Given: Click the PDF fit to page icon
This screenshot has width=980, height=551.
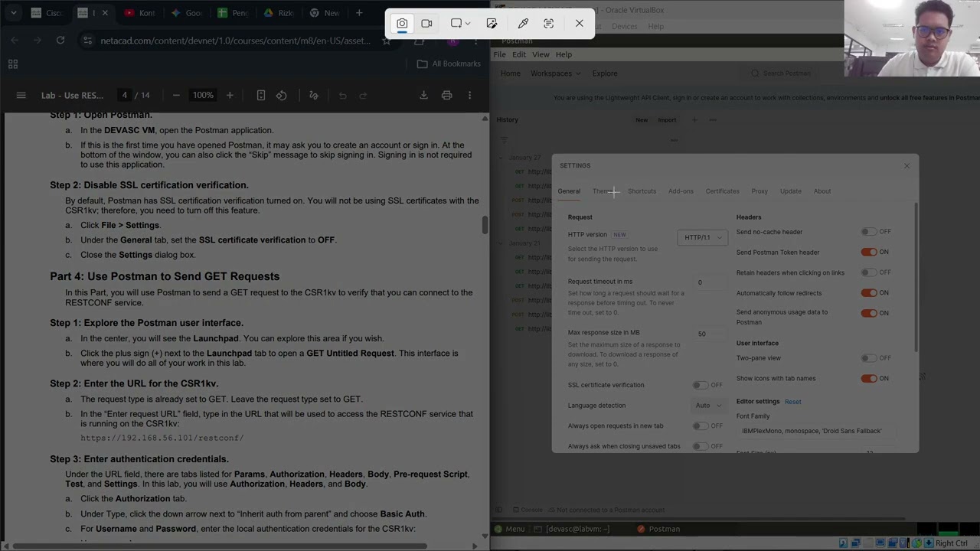Looking at the screenshot, I should pyautogui.click(x=261, y=95).
